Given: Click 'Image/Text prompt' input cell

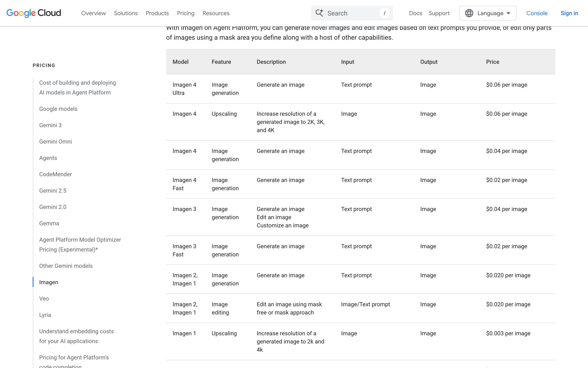Looking at the screenshot, I should point(365,304).
